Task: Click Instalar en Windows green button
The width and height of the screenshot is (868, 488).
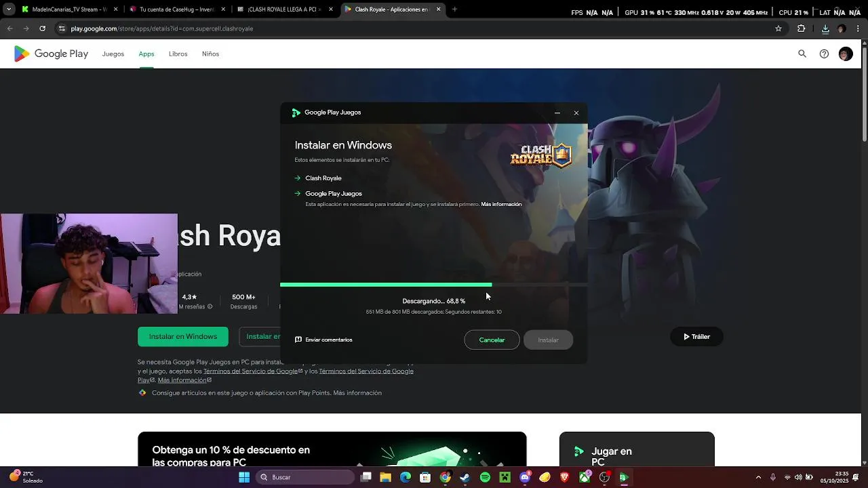Action: 183,336
